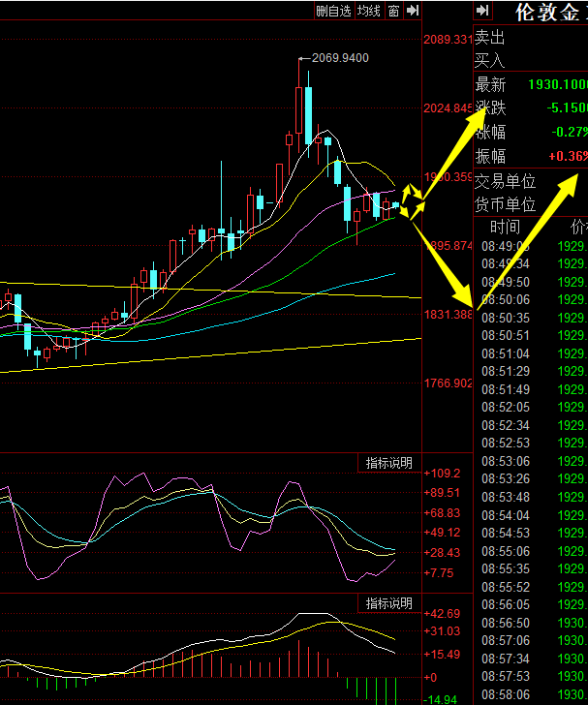Select the 08:56:50 tick row

tap(535, 624)
